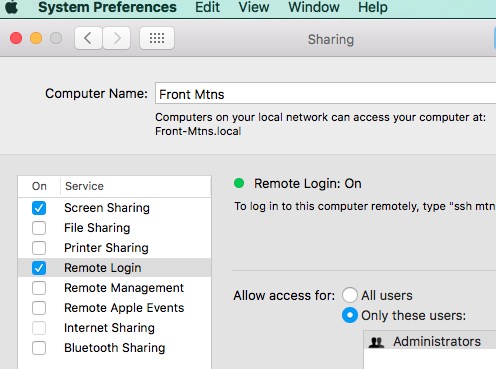Select the Bluetooth Sharing service row

pos(114,348)
